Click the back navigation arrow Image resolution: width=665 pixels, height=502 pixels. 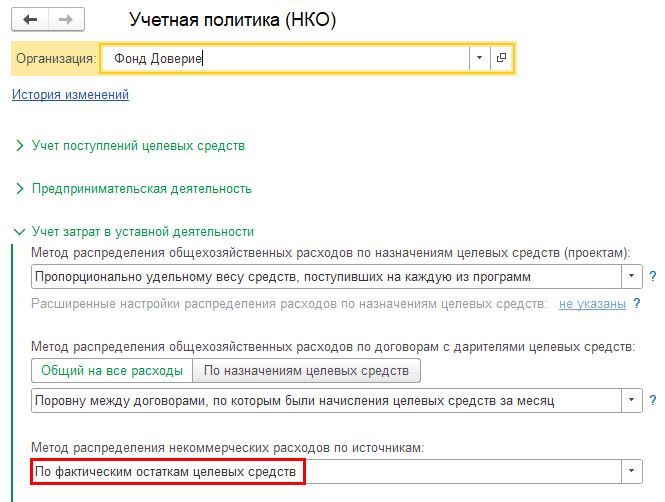tap(30, 20)
